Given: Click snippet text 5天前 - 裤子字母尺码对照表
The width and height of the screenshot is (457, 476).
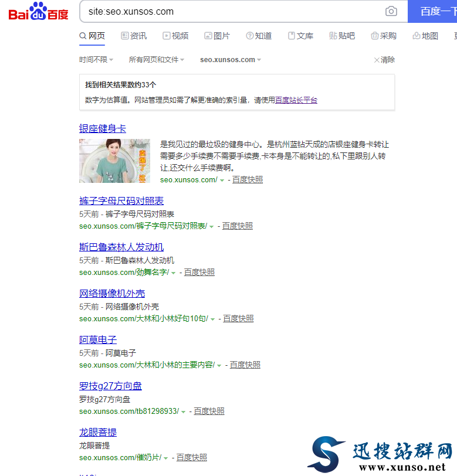Looking at the screenshot, I should (x=127, y=214).
